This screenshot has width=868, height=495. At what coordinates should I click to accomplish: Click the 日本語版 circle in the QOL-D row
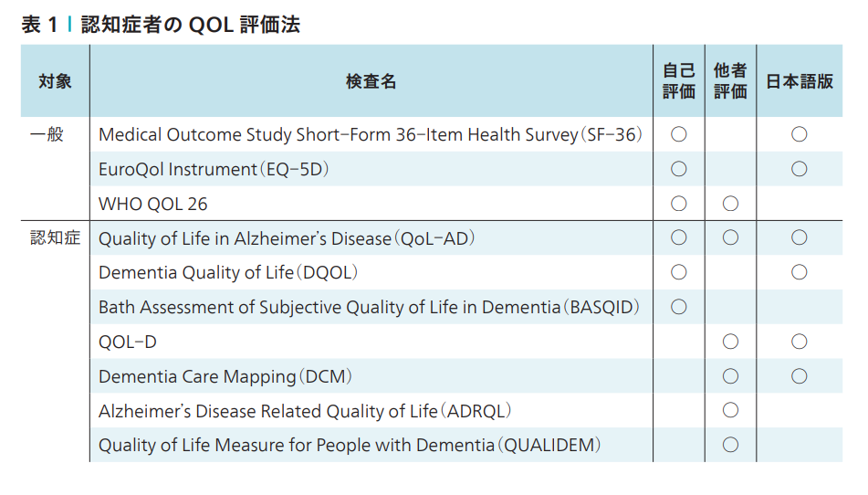click(x=799, y=342)
